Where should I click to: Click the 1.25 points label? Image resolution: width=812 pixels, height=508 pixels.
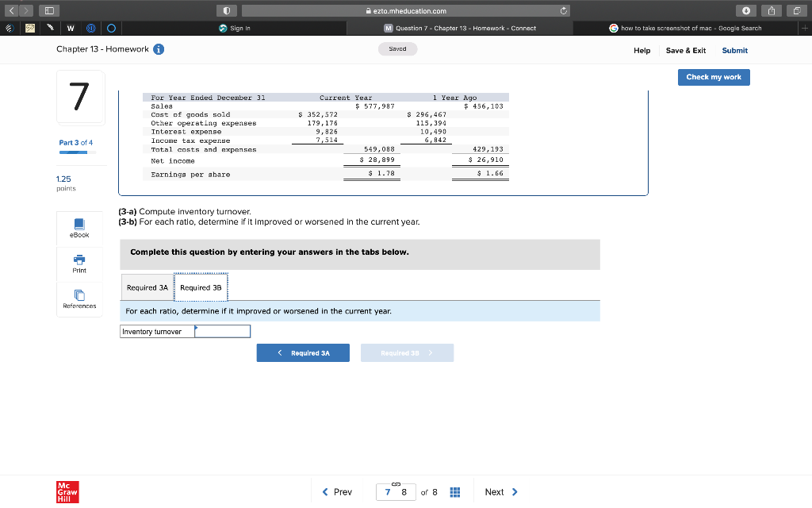pyautogui.click(x=66, y=183)
